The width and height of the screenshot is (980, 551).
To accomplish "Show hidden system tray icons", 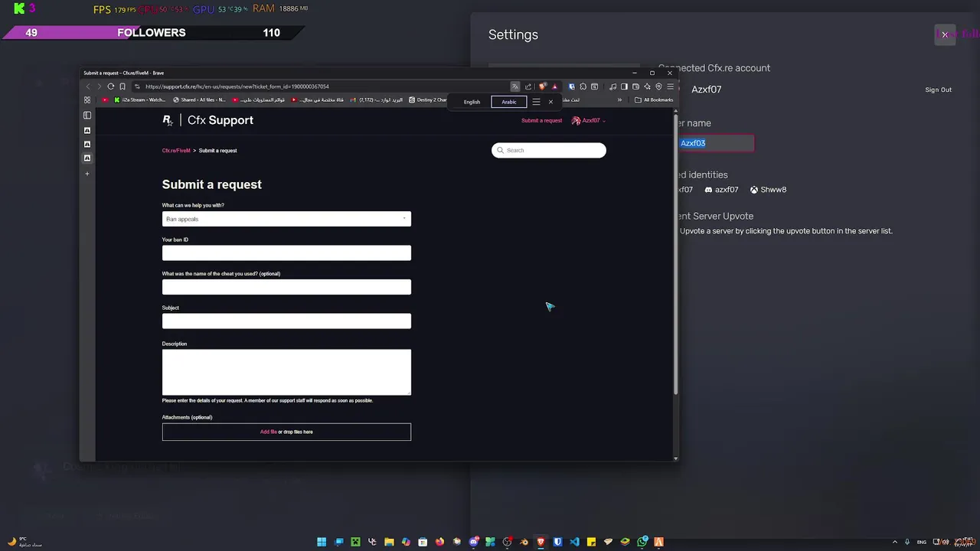I will [x=894, y=542].
